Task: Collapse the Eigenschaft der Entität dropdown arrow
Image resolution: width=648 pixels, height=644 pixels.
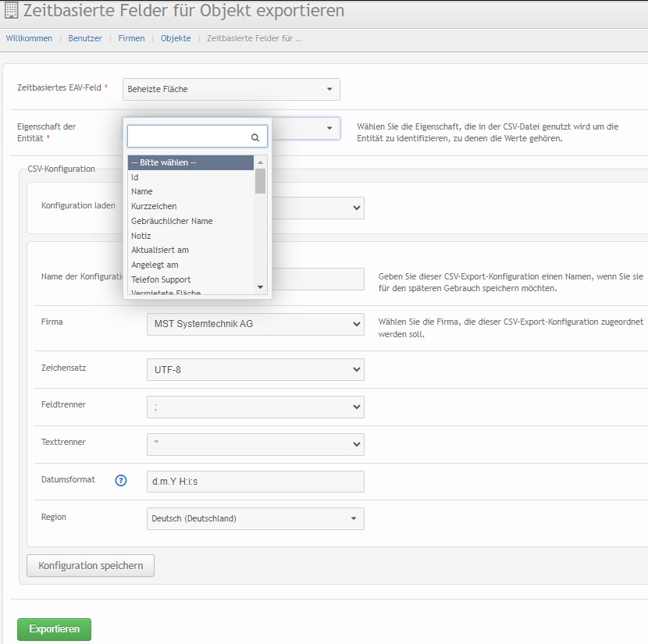Action: tap(329, 128)
